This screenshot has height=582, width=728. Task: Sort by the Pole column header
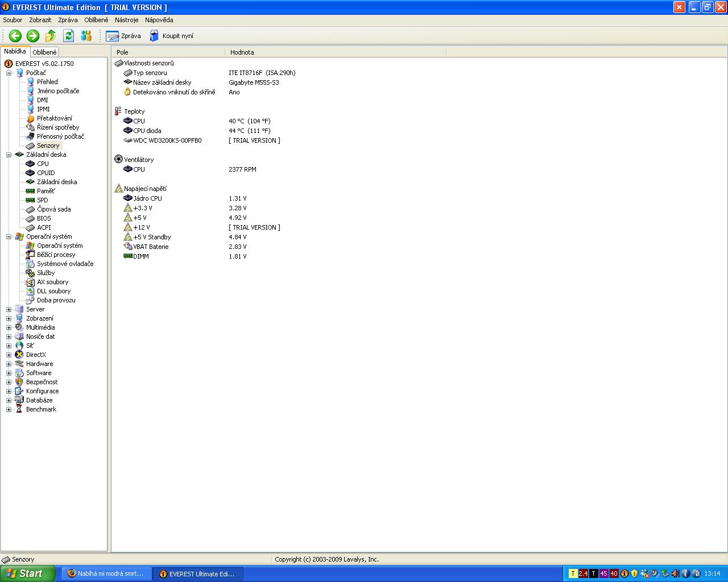(x=168, y=52)
